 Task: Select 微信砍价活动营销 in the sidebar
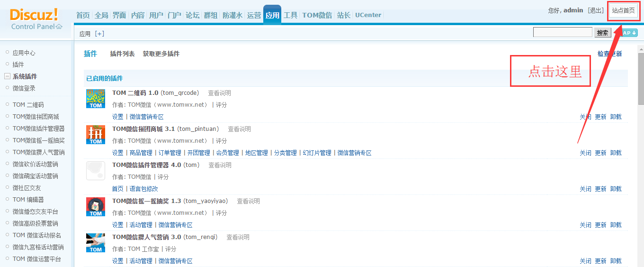(x=36, y=164)
